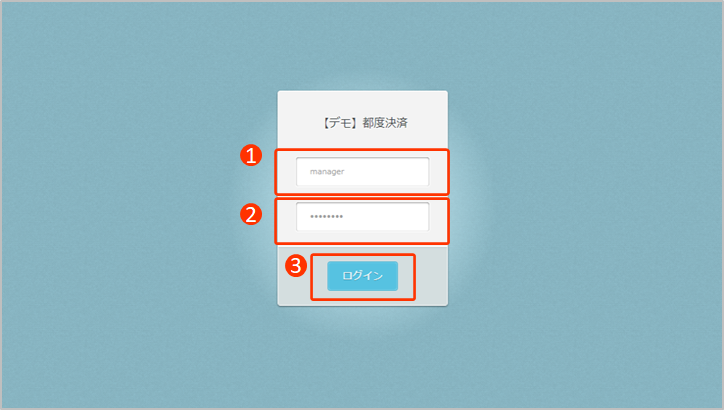Click the red number 3 marker
Image resolution: width=724 pixels, height=410 pixels.
coord(296,266)
